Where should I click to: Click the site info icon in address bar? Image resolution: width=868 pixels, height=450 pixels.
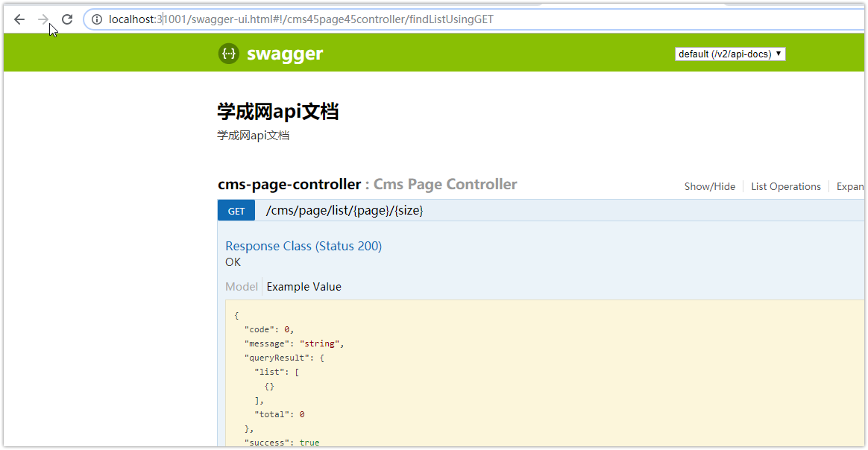click(x=97, y=19)
